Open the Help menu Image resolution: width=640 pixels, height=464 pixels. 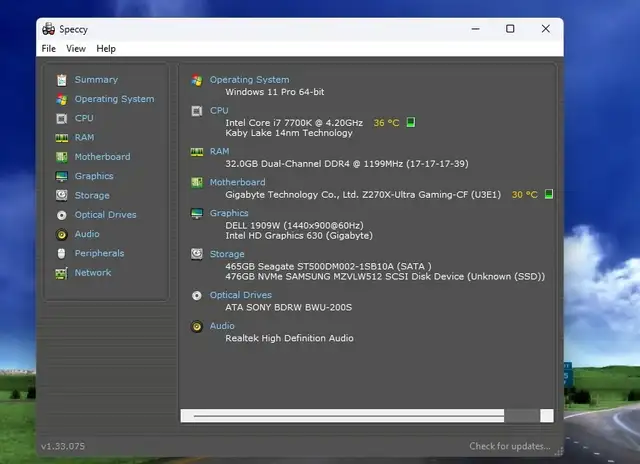106,49
